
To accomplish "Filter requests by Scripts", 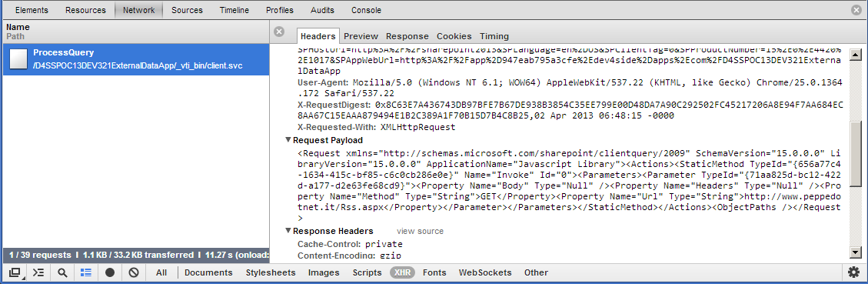I will 367,272.
